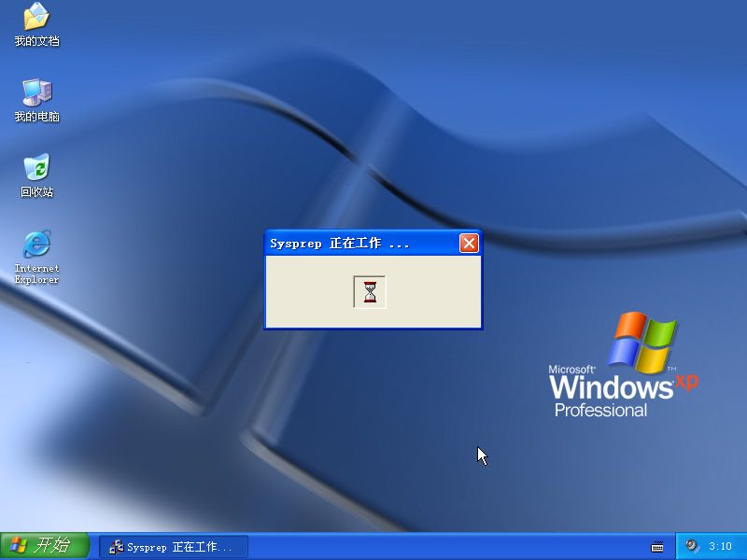Click the system tray volume icon
747x560 pixels.
point(692,546)
